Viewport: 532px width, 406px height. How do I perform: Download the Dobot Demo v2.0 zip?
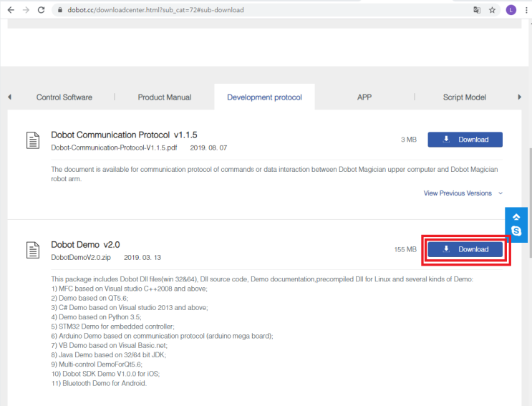tap(465, 249)
